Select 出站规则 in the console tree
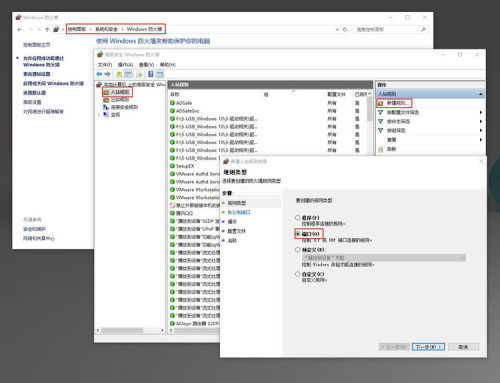Screen dimensions: 500x383 pos(120,99)
